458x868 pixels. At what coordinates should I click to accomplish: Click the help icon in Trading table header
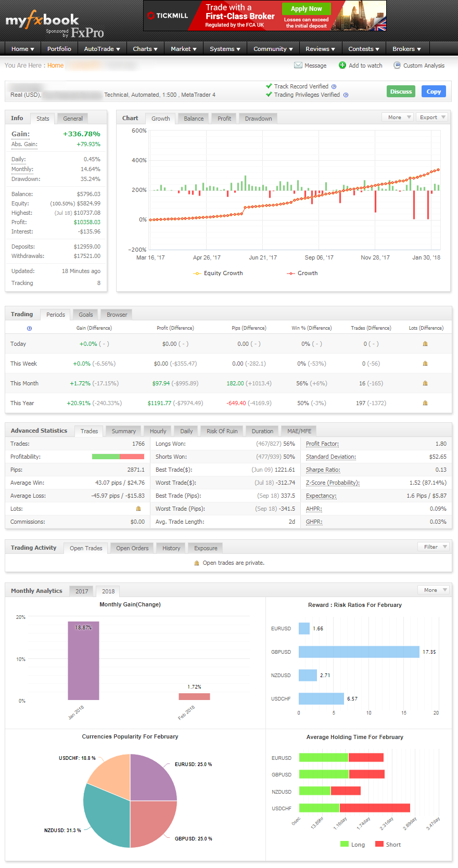(29, 328)
